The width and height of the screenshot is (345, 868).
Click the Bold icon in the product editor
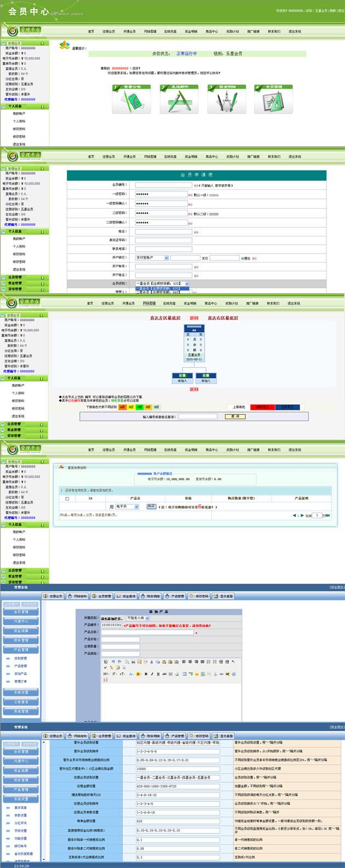tap(146, 674)
